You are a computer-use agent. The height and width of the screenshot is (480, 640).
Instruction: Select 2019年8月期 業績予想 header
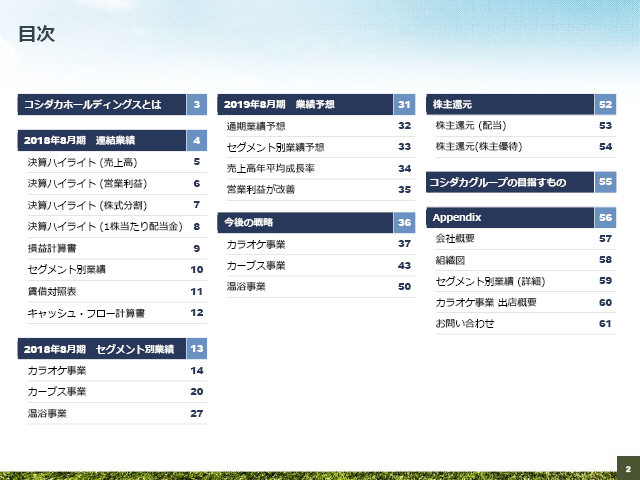pyautogui.click(x=316, y=104)
